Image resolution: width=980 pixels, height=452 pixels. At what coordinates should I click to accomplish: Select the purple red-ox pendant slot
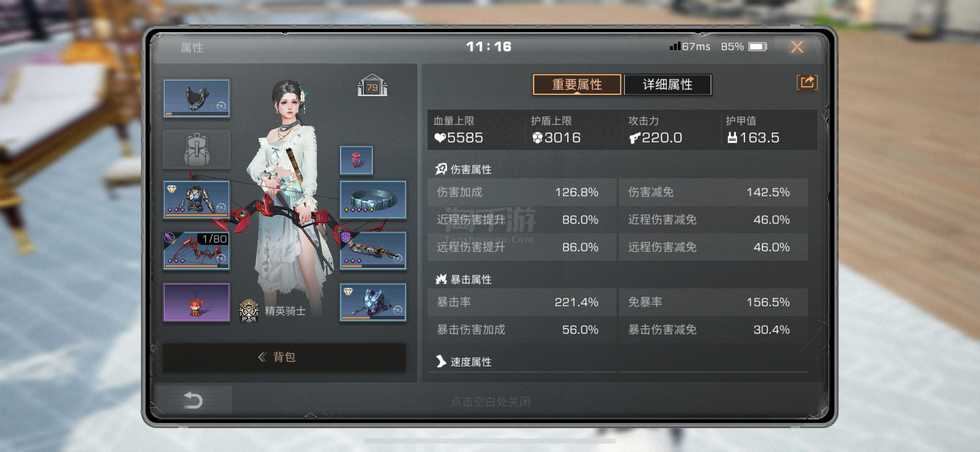(196, 302)
